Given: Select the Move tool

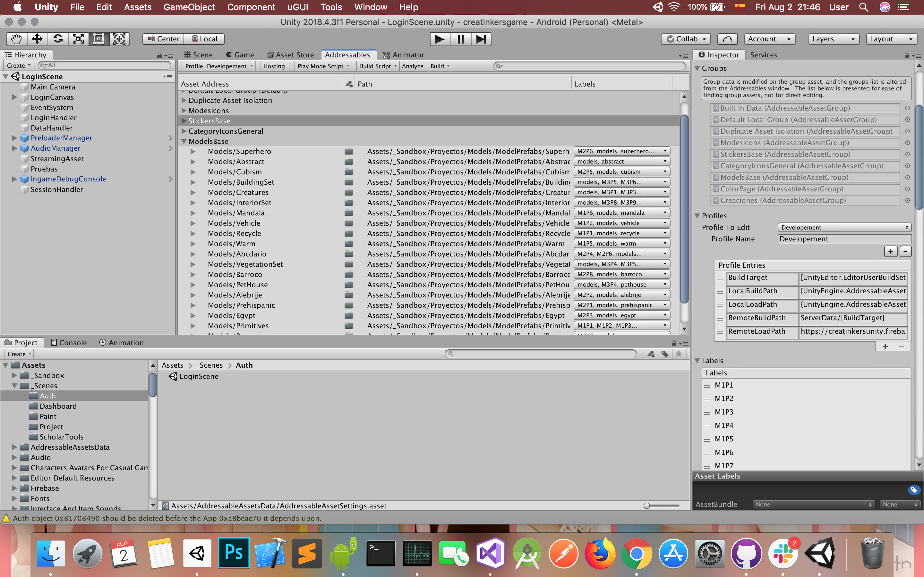Looking at the screenshot, I should [x=37, y=38].
